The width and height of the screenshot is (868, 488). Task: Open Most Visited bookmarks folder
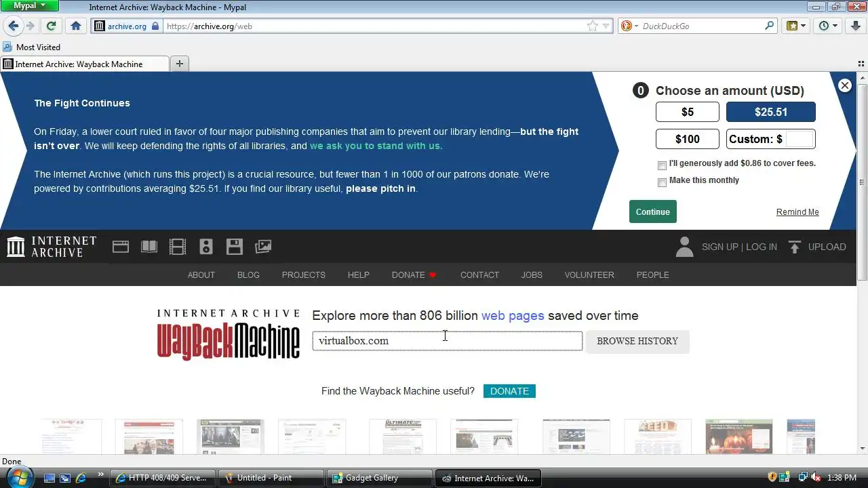(32, 47)
